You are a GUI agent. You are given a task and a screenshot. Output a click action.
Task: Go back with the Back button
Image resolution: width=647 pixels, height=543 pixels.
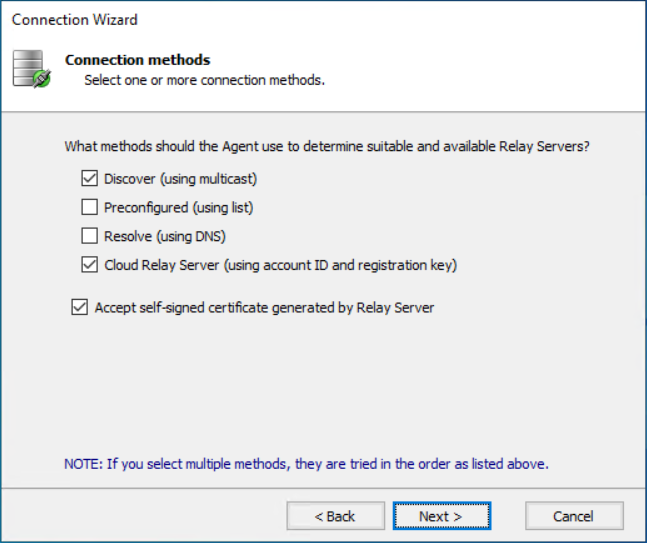click(335, 516)
